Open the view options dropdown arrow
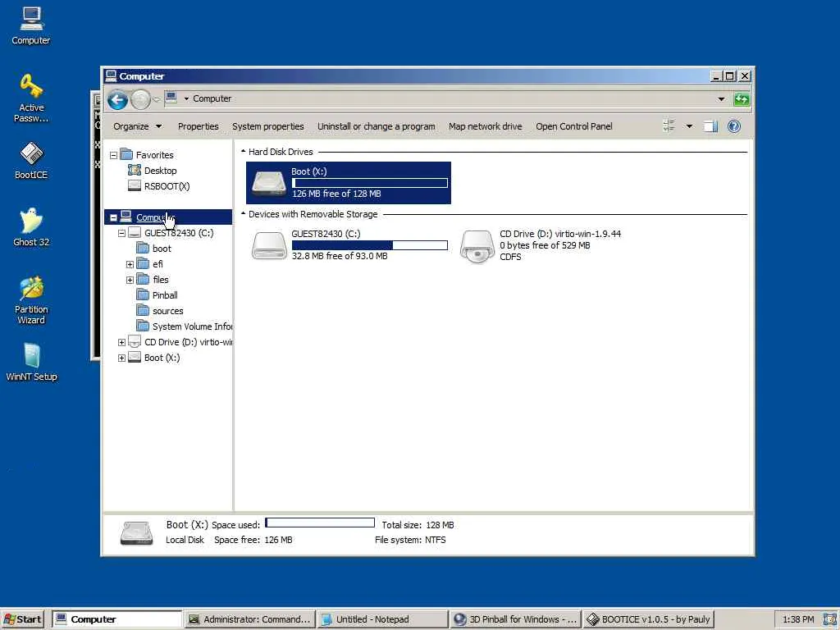Viewport: 840px width, 630px height. [689, 126]
